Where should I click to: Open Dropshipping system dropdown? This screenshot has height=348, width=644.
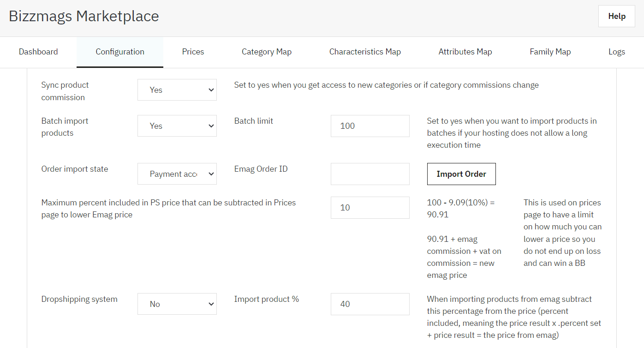tap(177, 304)
